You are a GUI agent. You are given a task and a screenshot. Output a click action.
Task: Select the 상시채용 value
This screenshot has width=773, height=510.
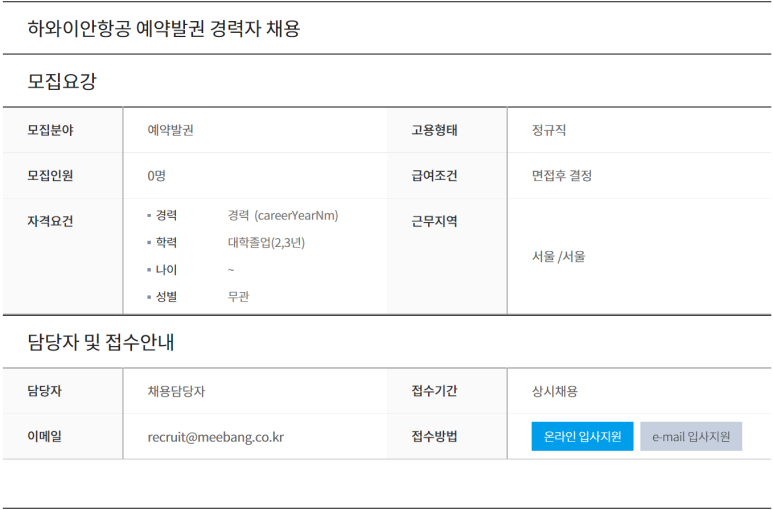(x=555, y=391)
